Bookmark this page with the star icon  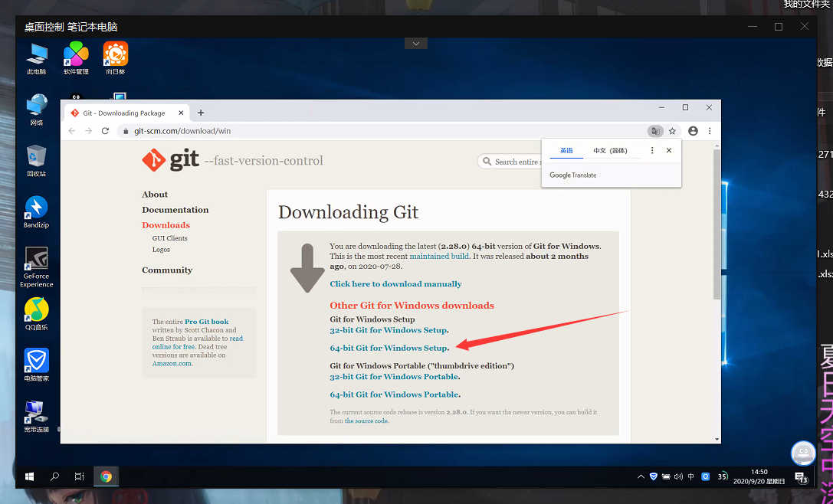(x=672, y=131)
